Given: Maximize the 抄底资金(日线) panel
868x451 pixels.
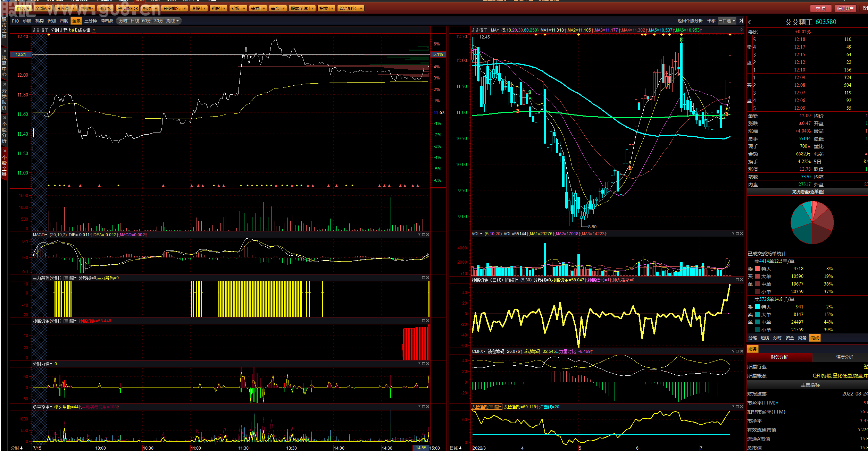Looking at the screenshot, I should click(x=737, y=280).
